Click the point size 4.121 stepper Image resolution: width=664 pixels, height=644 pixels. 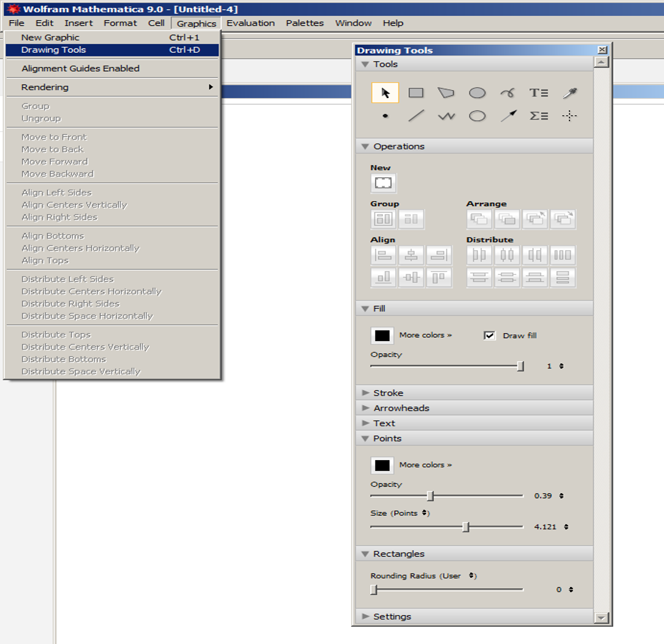566,527
